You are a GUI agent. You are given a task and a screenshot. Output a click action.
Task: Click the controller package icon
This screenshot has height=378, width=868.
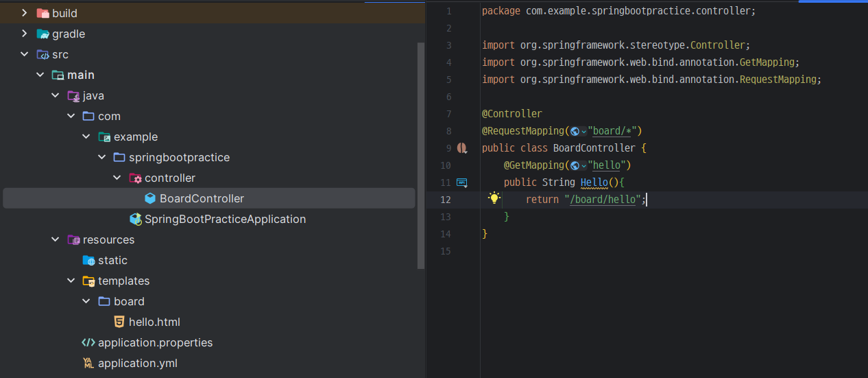pyautogui.click(x=135, y=178)
